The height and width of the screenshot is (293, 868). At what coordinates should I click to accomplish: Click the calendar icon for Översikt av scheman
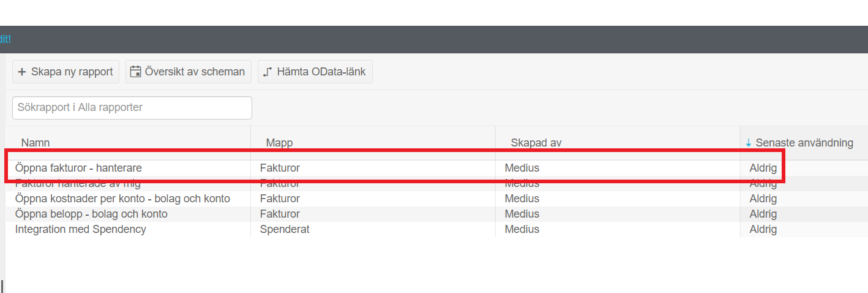136,72
